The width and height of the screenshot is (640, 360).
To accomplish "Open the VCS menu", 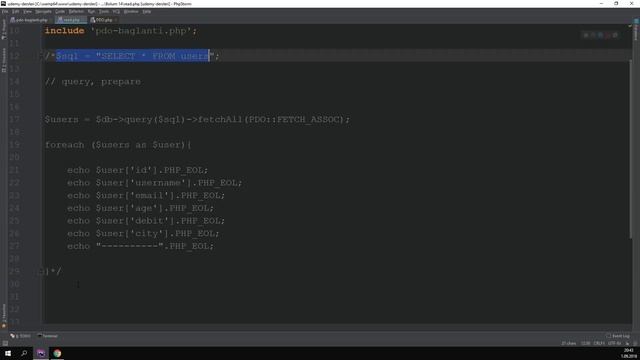I will 116,11.
